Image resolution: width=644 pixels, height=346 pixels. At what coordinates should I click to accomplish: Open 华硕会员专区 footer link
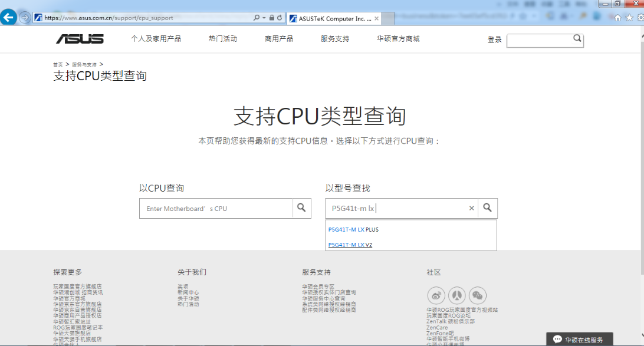[318, 286]
